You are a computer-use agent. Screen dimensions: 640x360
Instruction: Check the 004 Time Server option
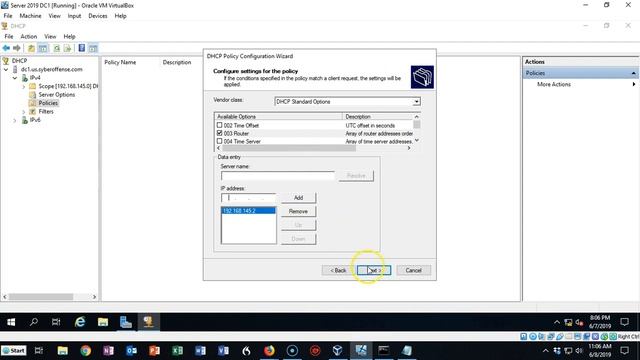pyautogui.click(x=220, y=141)
